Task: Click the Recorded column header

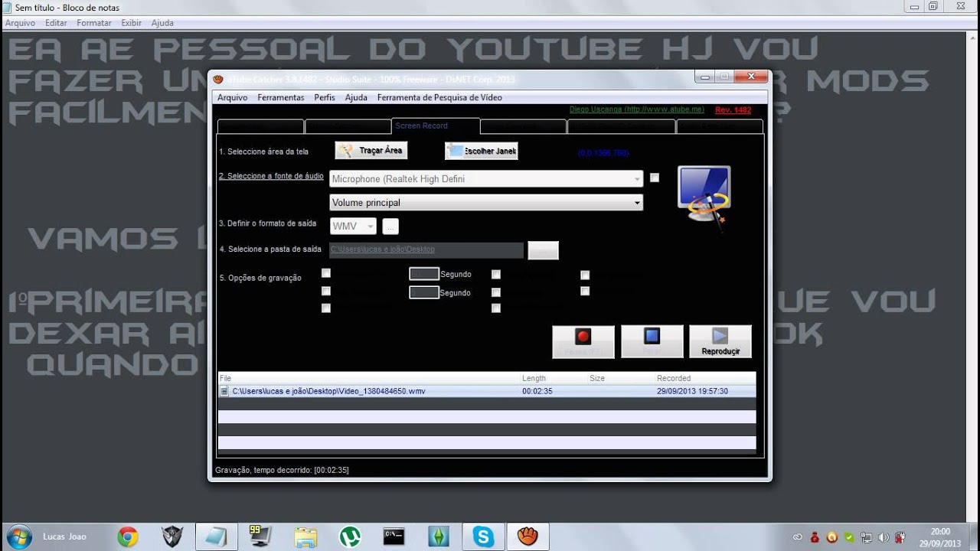Action: pyautogui.click(x=674, y=378)
